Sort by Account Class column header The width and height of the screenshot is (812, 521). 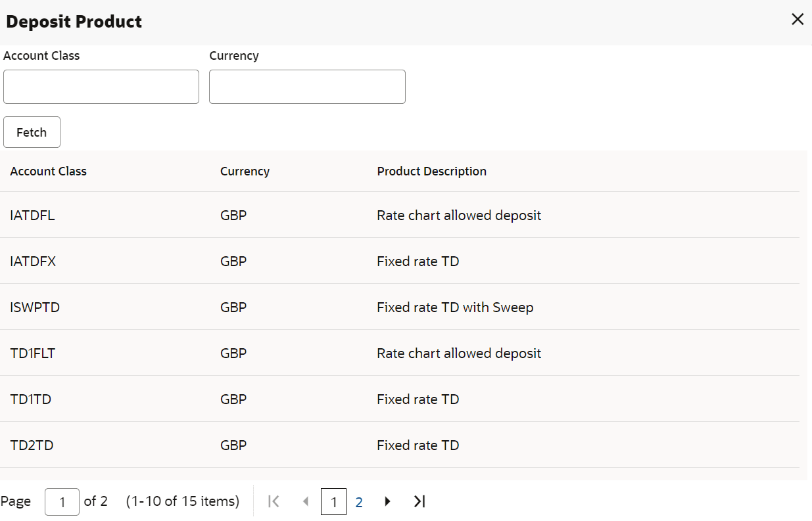[x=49, y=171]
